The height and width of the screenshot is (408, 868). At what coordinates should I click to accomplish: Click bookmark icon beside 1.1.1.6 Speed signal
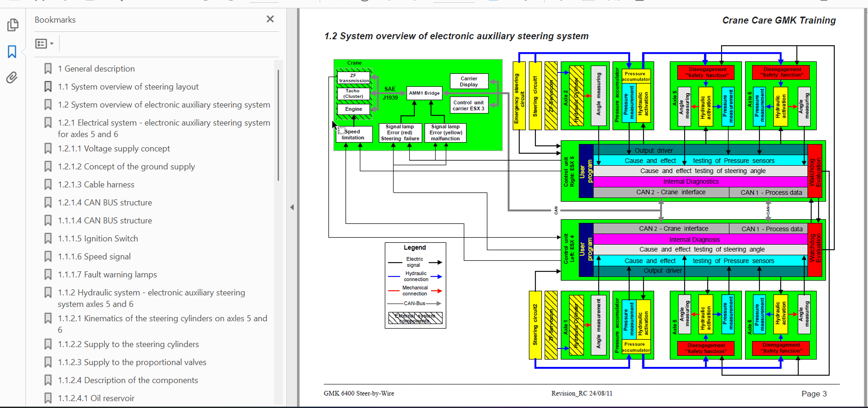pyautogui.click(x=48, y=257)
